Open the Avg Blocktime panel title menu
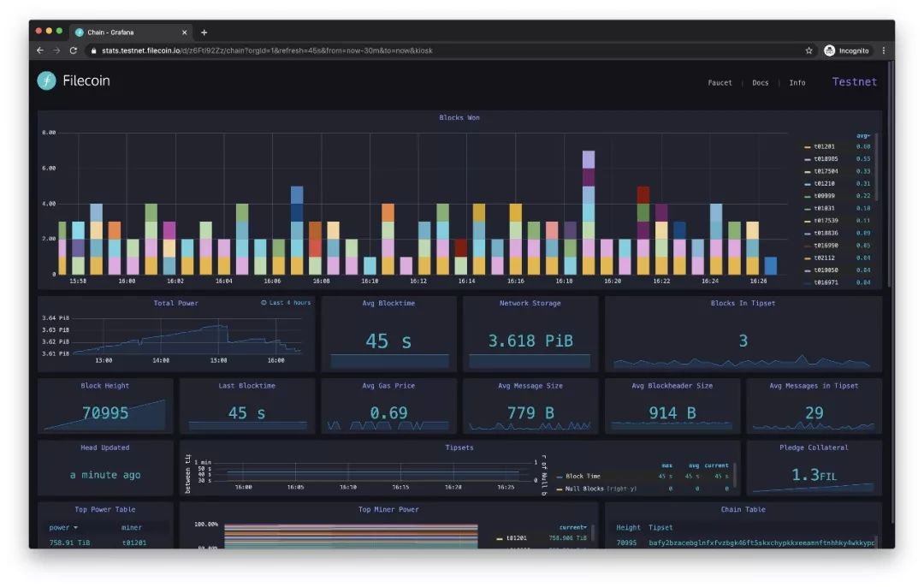This screenshot has width=924, height=587. [388, 303]
